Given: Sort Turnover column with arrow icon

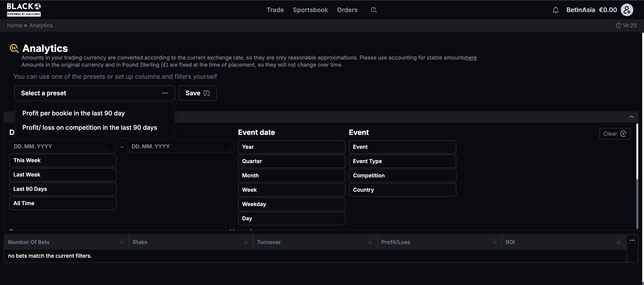Looking at the screenshot, I should click(x=370, y=242).
